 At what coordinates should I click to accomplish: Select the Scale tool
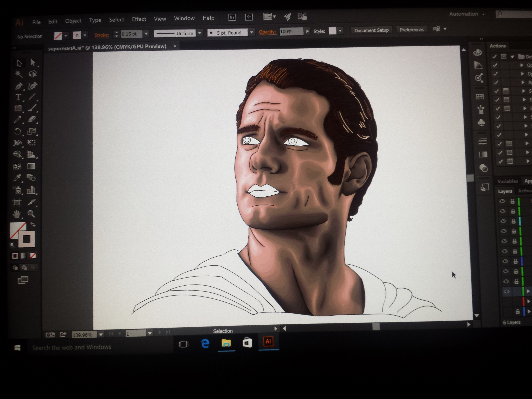click(x=32, y=131)
